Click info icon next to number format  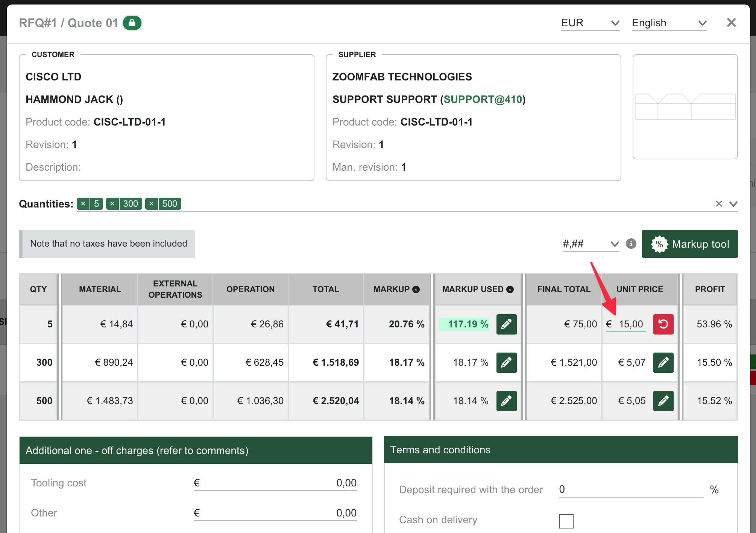631,244
